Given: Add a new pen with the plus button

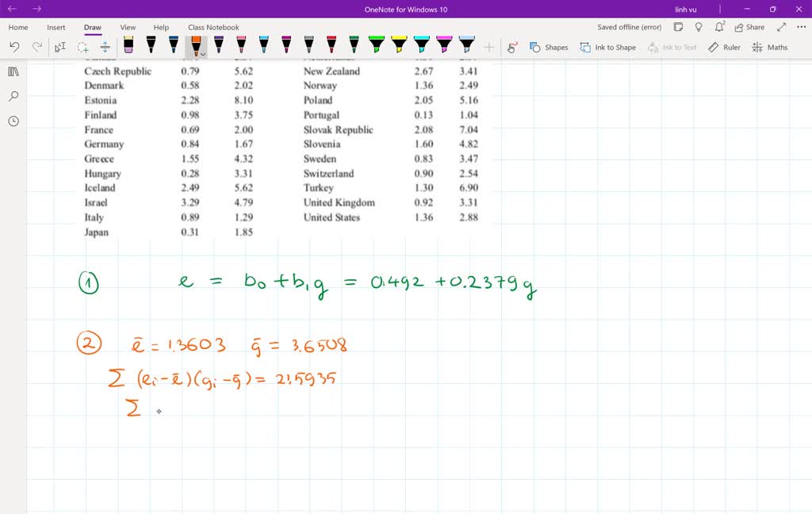Looking at the screenshot, I should tap(490, 46).
